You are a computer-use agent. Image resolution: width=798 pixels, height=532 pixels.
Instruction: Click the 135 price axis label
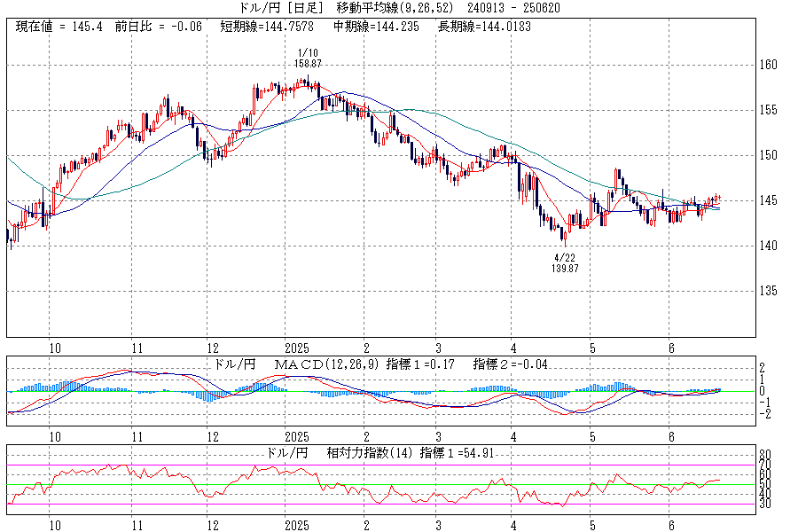(x=768, y=291)
